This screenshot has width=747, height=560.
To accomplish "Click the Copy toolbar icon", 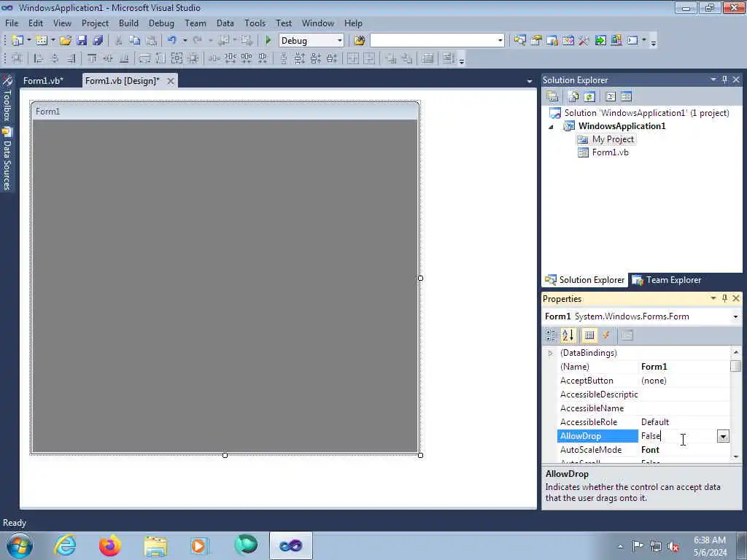I will click(x=135, y=41).
